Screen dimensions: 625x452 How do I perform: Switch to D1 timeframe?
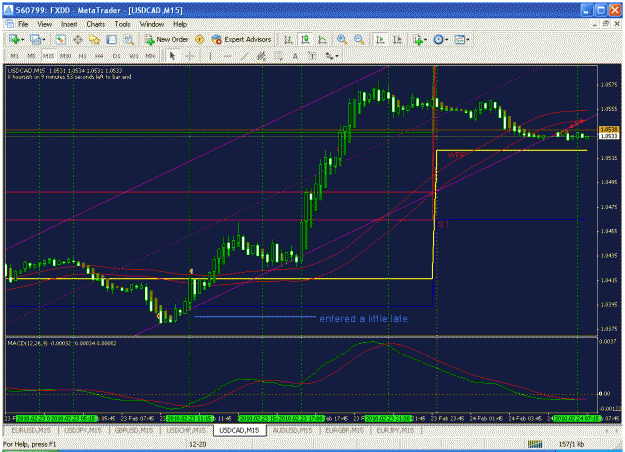116,56
